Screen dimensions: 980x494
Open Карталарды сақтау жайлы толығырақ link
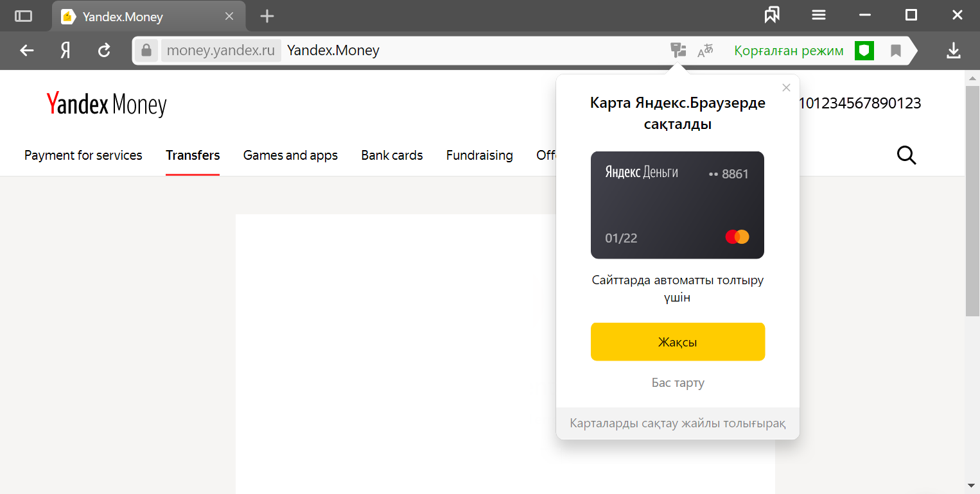coord(678,424)
